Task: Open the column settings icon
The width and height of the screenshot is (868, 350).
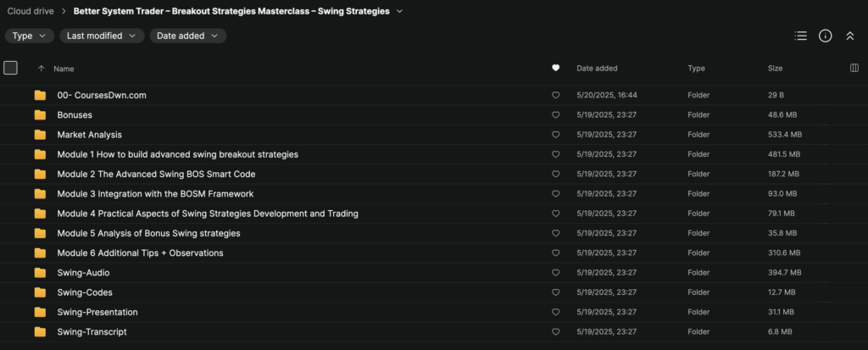Action: click(854, 68)
